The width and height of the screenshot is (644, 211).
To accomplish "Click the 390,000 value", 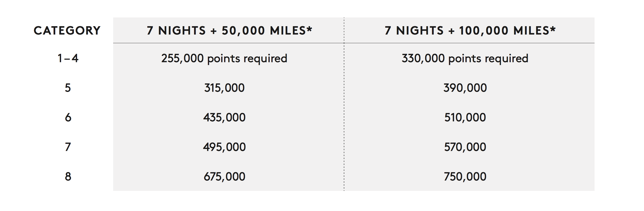I will [x=465, y=88].
